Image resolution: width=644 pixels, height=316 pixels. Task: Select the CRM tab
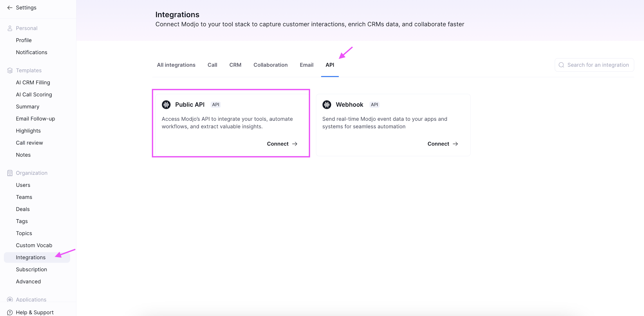235,65
